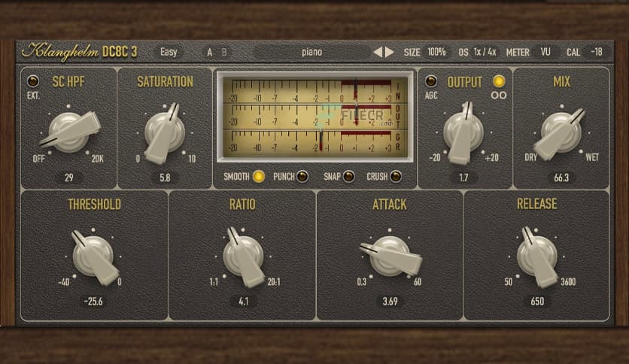Click the MIX label

(561, 82)
